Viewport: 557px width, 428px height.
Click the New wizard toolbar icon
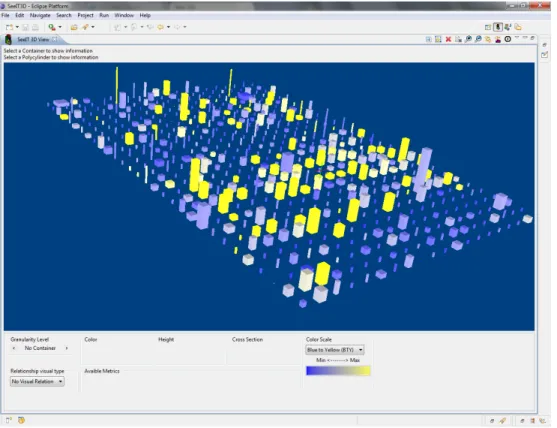pyautogui.click(x=9, y=27)
